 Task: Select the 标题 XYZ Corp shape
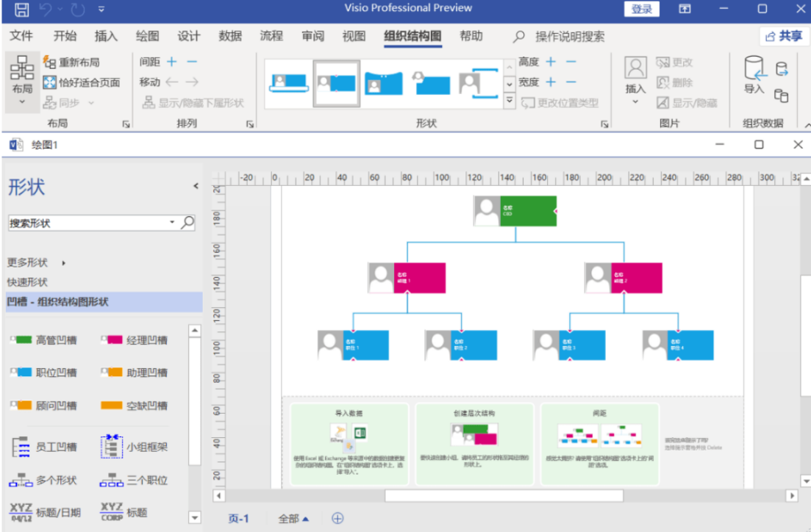[x=124, y=512]
